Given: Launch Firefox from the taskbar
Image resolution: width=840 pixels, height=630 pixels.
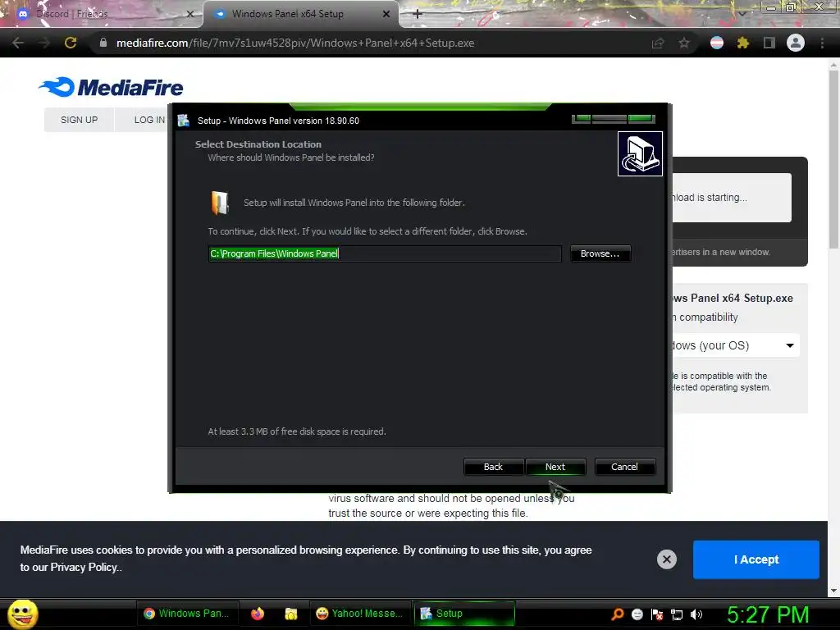Looking at the screenshot, I should tap(258, 614).
